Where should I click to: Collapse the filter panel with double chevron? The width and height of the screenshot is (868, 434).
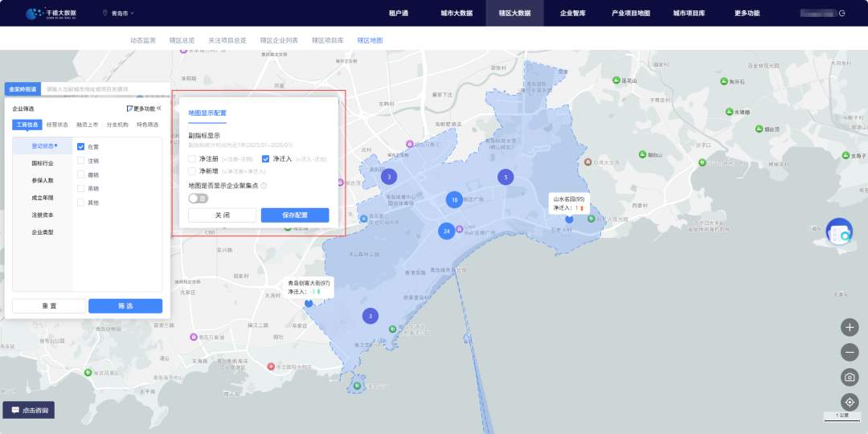click(159, 108)
